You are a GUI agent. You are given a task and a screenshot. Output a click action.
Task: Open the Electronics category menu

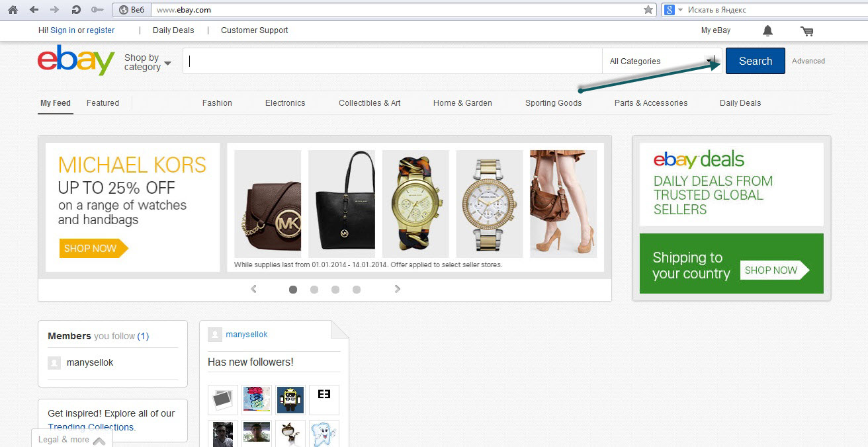(x=285, y=103)
